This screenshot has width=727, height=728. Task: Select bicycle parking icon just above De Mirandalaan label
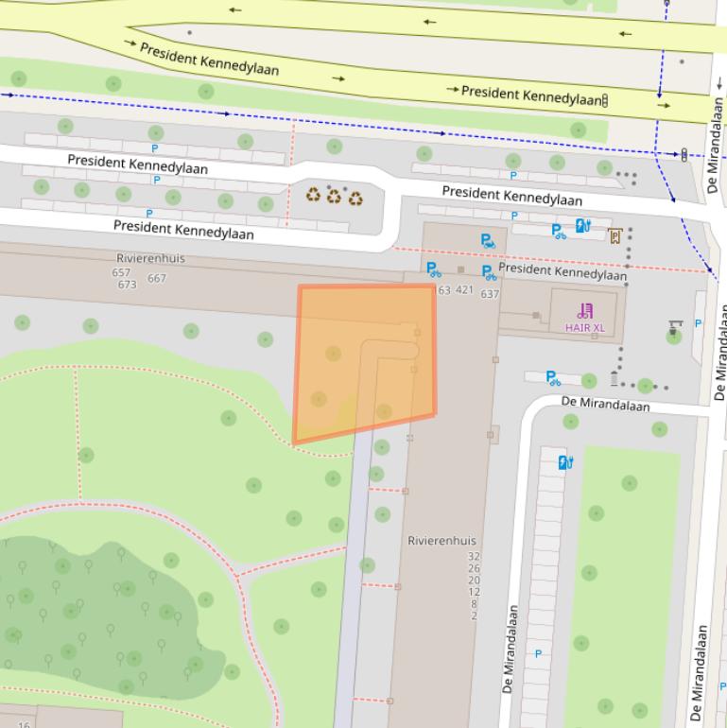click(x=552, y=378)
